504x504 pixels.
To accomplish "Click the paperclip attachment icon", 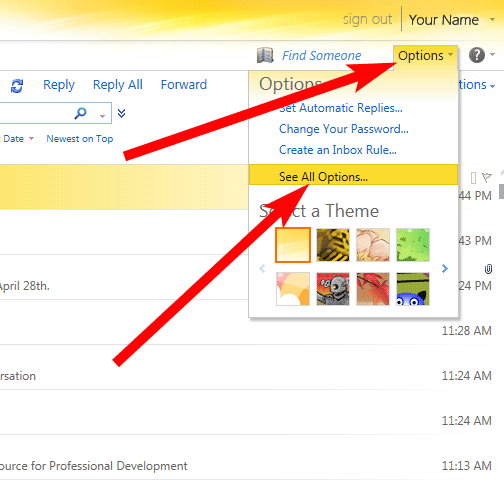I will (488, 269).
